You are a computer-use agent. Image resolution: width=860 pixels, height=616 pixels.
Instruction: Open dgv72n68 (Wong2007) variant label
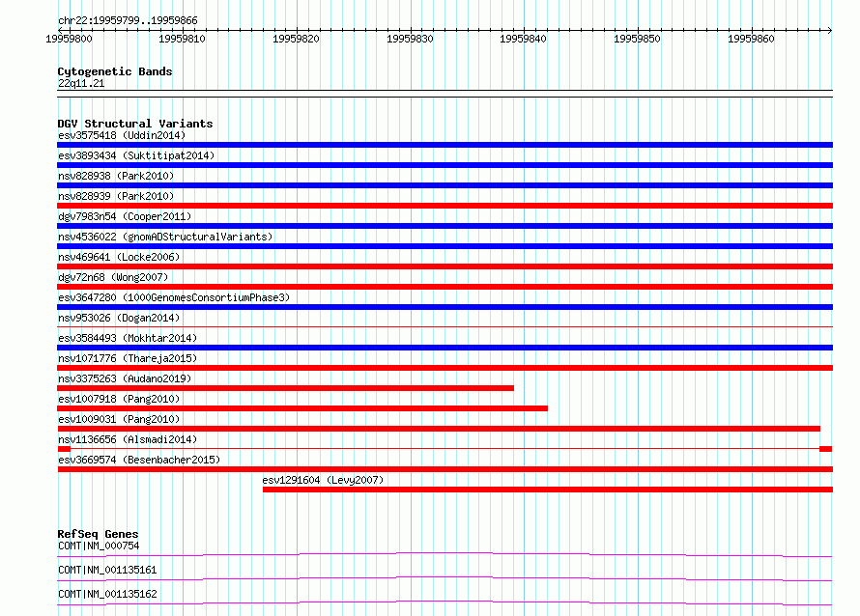(113, 277)
